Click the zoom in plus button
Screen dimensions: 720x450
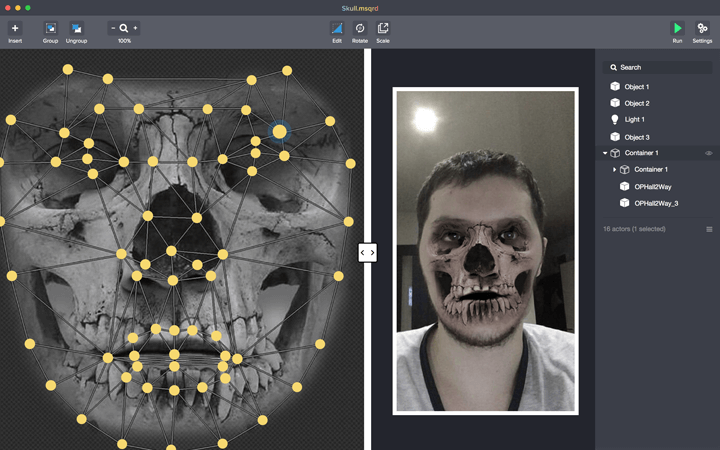(136, 28)
